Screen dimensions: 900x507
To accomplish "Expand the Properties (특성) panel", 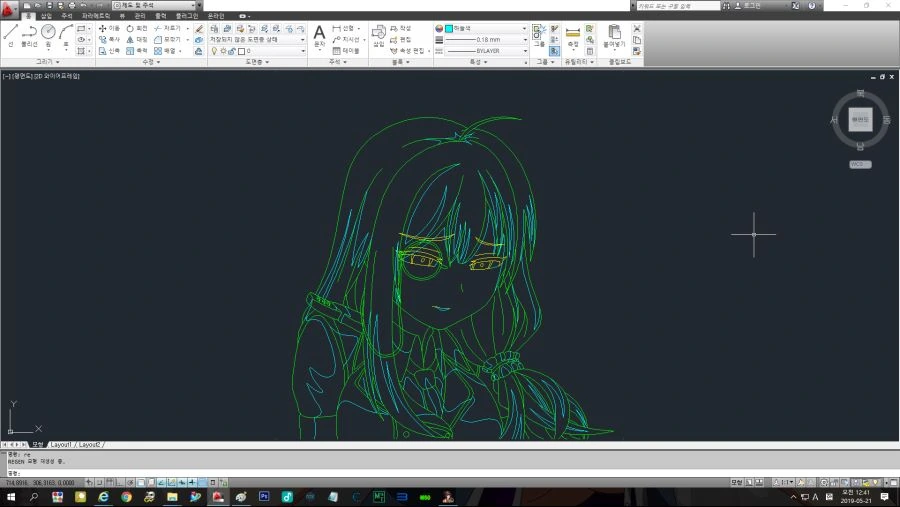I will pos(478,61).
